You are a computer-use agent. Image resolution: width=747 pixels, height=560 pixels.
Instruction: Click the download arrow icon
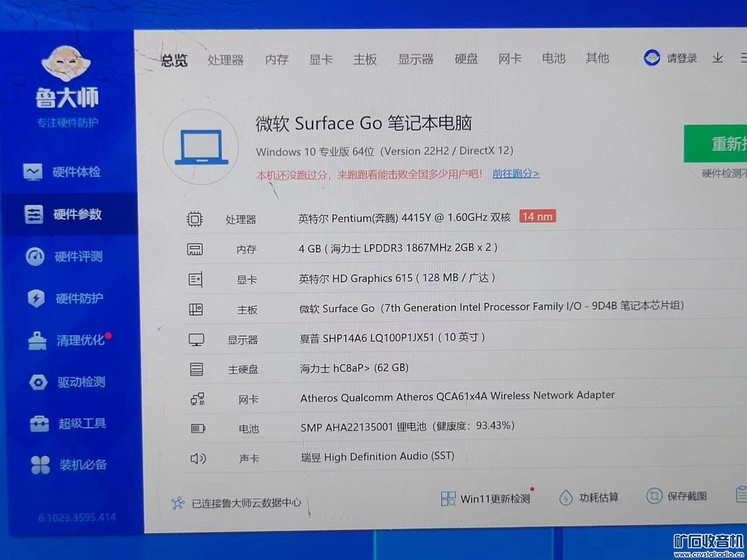click(x=717, y=58)
